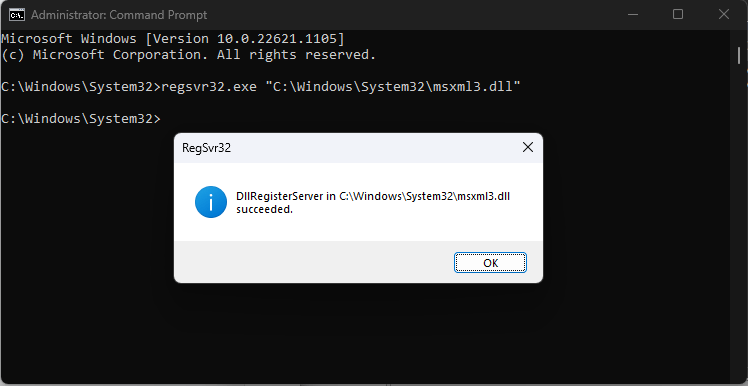
Task: Click the scrollbar track below the thumb
Action: (738, 215)
